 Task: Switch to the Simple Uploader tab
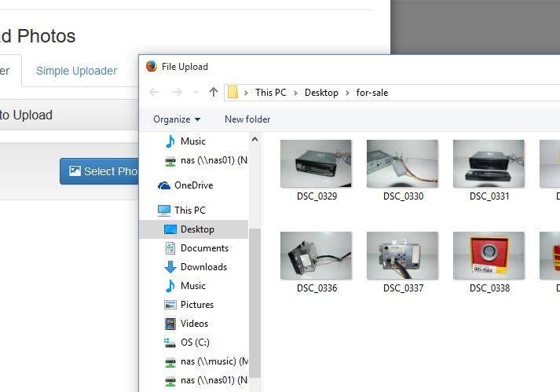pyautogui.click(x=76, y=71)
